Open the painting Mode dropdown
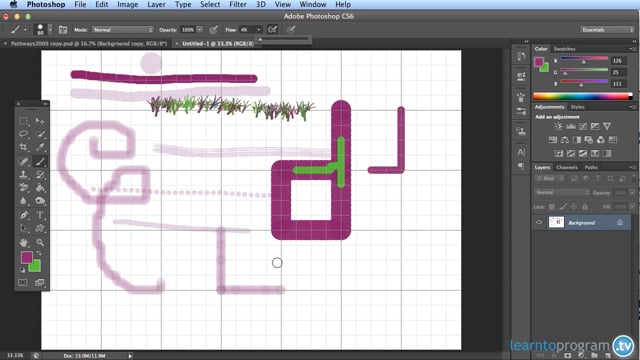The height and width of the screenshot is (360, 640). pos(123,30)
